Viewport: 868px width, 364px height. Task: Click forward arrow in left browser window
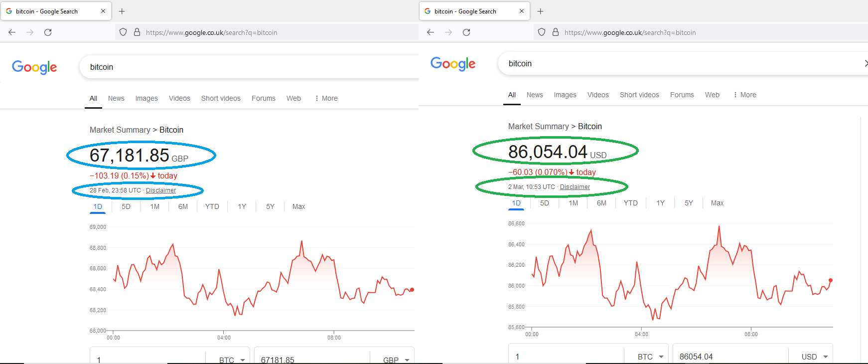[30, 32]
